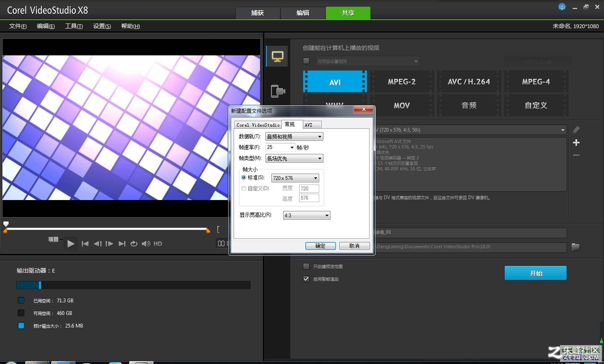Click the 开始 button to start rendering
The image size is (604, 364).
(536, 273)
